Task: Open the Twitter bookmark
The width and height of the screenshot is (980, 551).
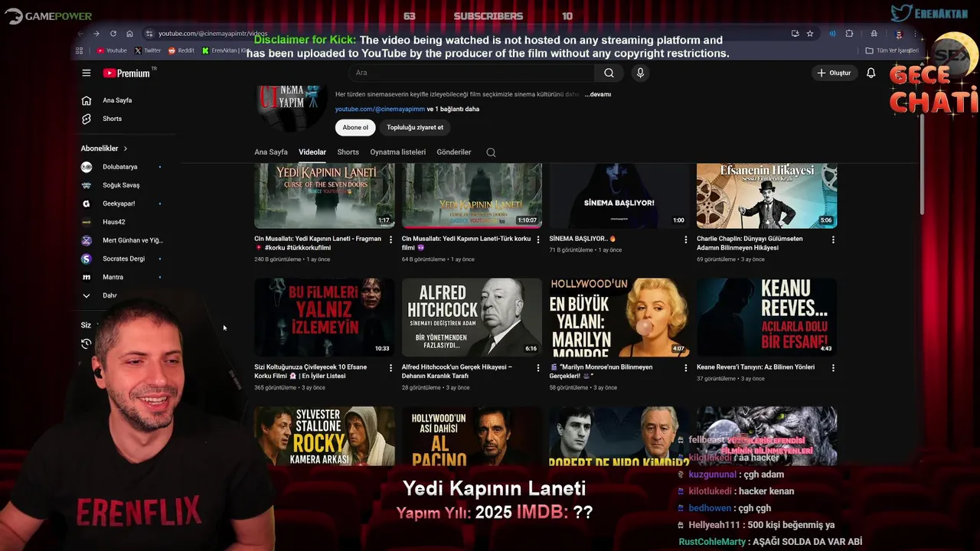Action: [148, 51]
